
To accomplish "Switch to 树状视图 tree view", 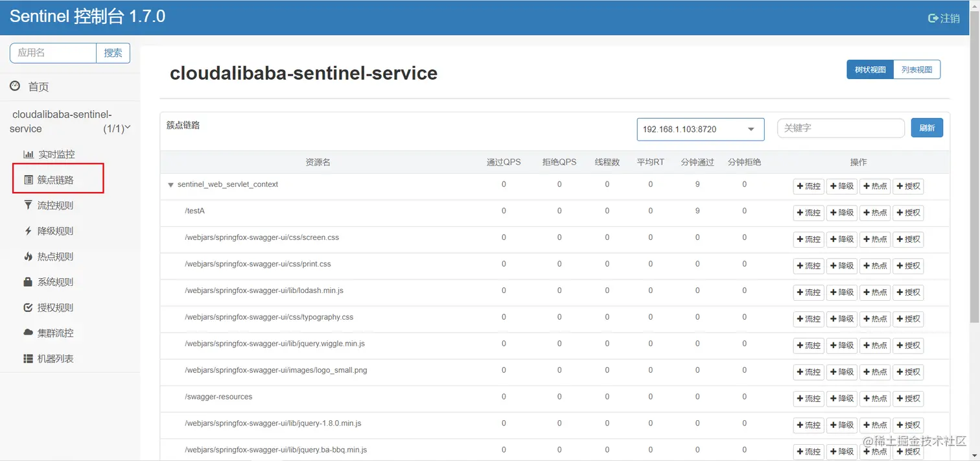I will (x=870, y=69).
